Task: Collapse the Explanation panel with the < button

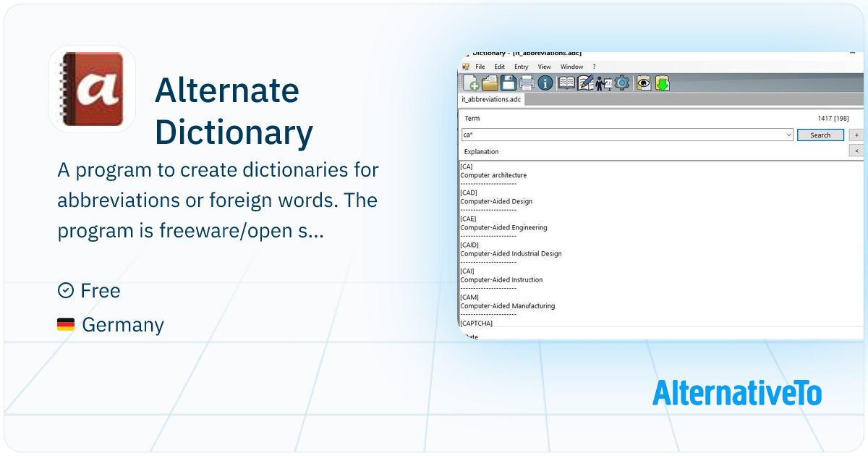Action: tap(856, 151)
